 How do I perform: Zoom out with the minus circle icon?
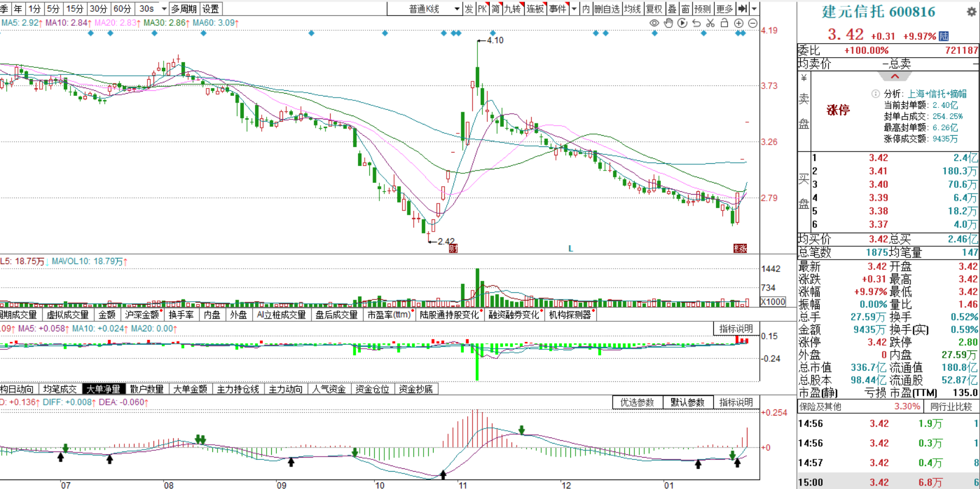753,23
